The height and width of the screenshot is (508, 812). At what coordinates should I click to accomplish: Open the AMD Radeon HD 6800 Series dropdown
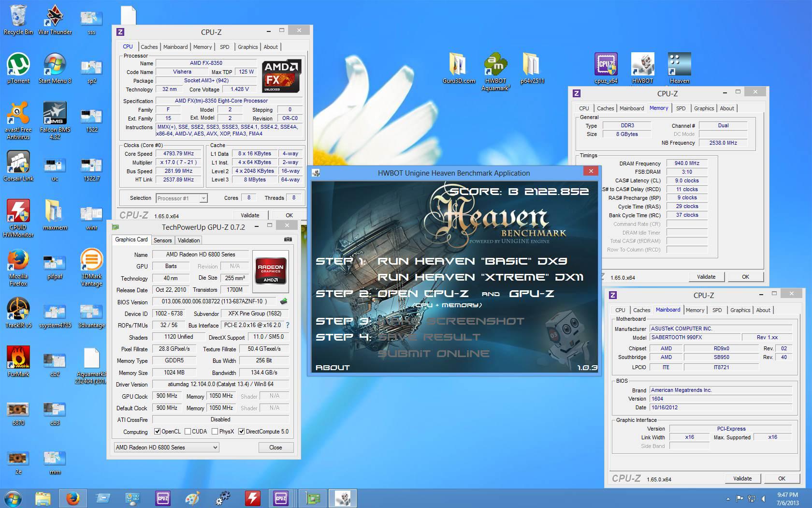click(166, 448)
